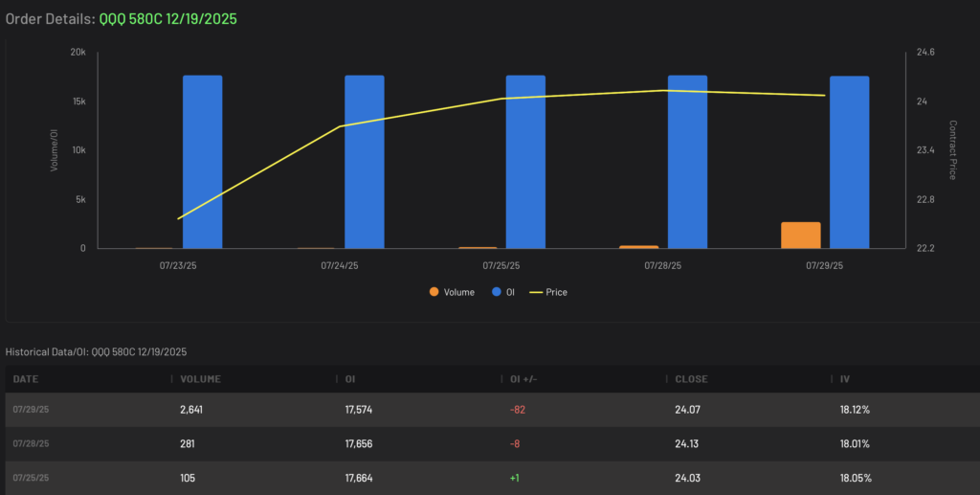This screenshot has height=495, width=980.
Task: Toggle the Volume legend series
Action: coord(452,292)
